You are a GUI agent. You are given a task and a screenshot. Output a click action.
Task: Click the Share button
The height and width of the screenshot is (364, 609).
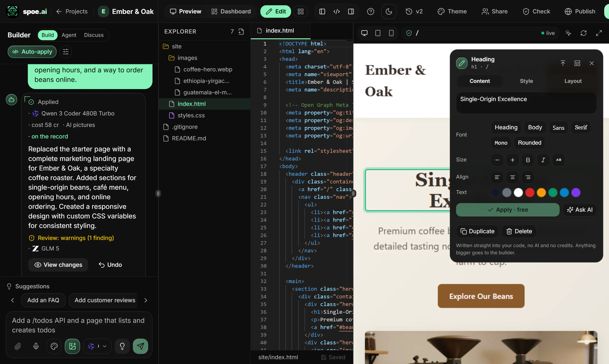[495, 11]
